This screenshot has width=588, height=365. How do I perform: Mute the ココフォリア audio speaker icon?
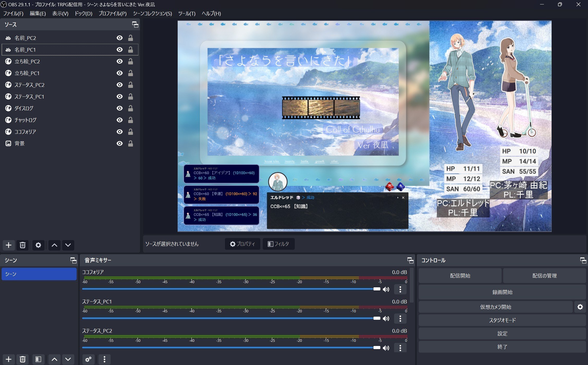(386, 289)
